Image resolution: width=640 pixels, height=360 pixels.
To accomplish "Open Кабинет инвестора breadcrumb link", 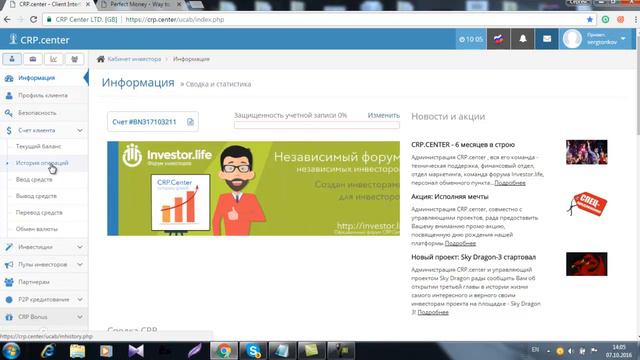I will 134,59.
